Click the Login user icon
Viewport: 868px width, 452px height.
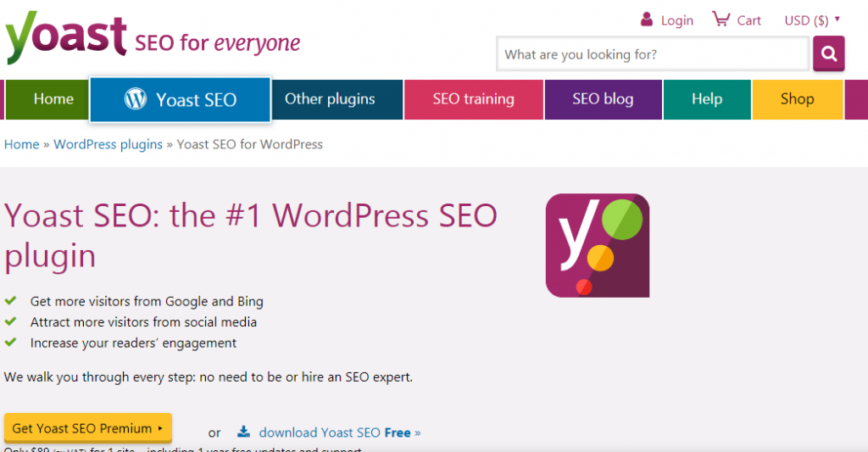point(647,20)
